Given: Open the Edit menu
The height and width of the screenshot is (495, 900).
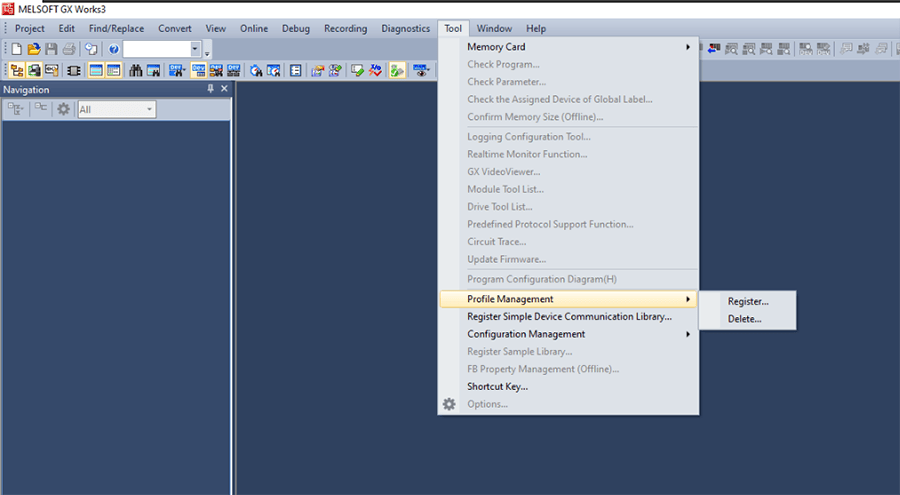Looking at the screenshot, I should click(67, 28).
